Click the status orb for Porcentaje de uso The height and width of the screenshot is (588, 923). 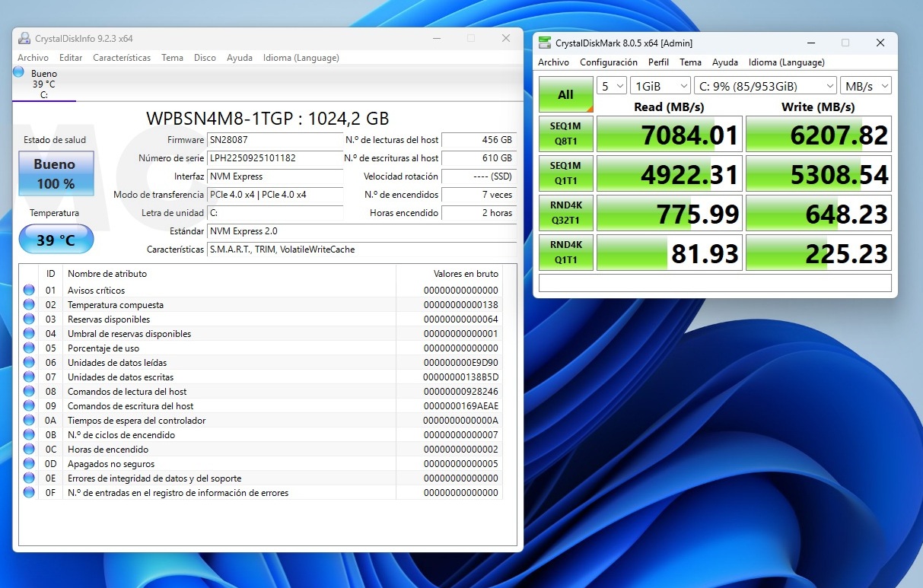click(29, 348)
